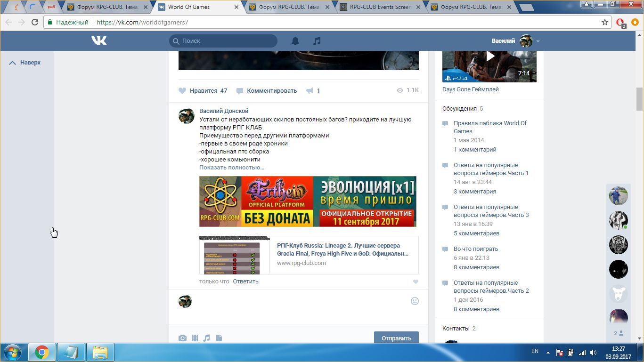Click the secure Надежный lock indicator
This screenshot has height=362, width=644.
[x=68, y=22]
